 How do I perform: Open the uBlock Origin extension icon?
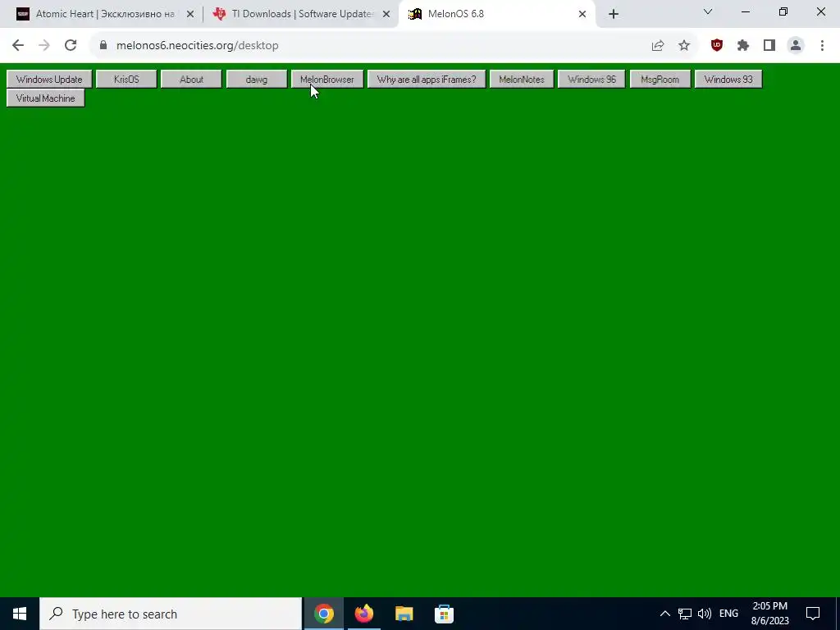717,46
